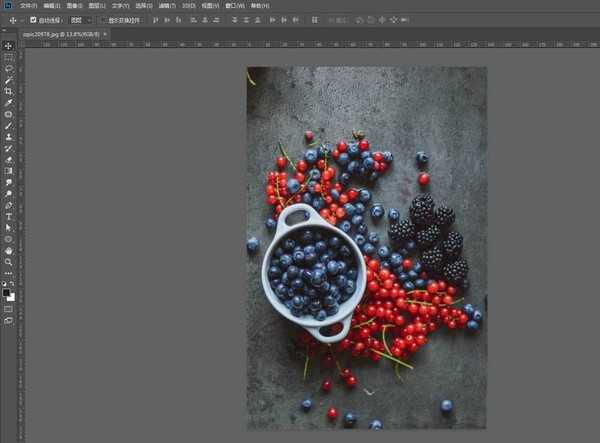The width and height of the screenshot is (600, 443).
Task: Toggle Quick Mask mode button
Action: (8, 308)
